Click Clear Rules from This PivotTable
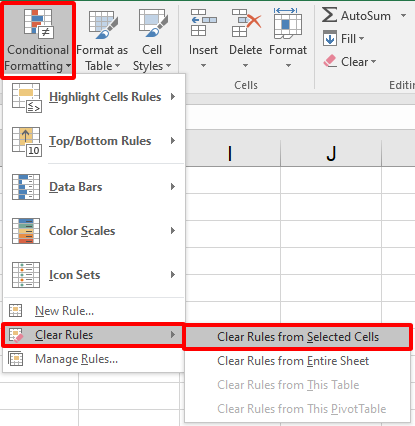Screen dimensions: 415x426 pos(298,409)
